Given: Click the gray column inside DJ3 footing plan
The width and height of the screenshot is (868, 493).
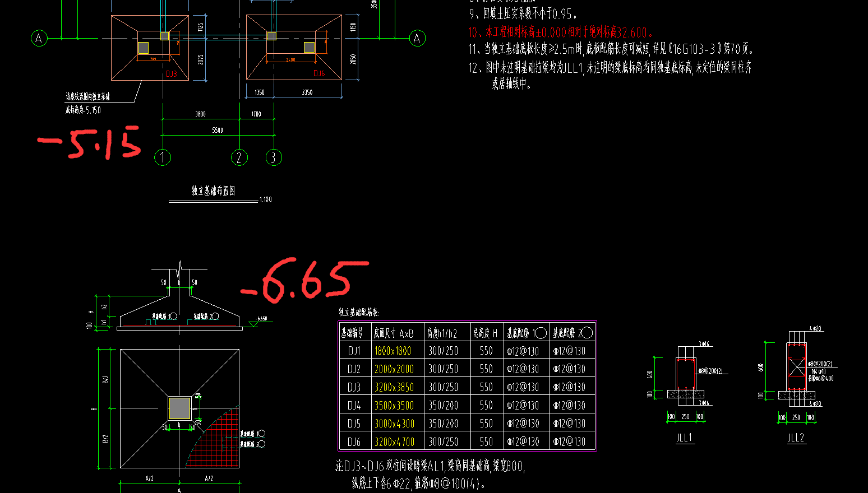Looking at the screenshot, I should 144,47.
